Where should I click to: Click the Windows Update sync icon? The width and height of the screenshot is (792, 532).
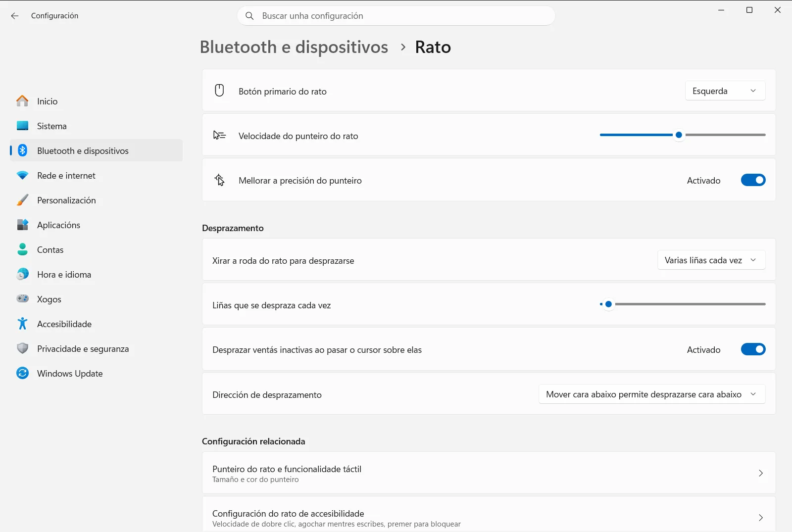(22, 373)
